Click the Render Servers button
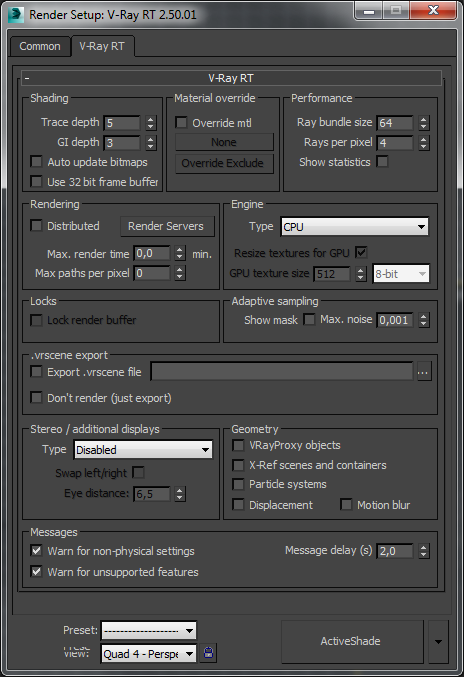The height and width of the screenshot is (677, 464). (167, 226)
